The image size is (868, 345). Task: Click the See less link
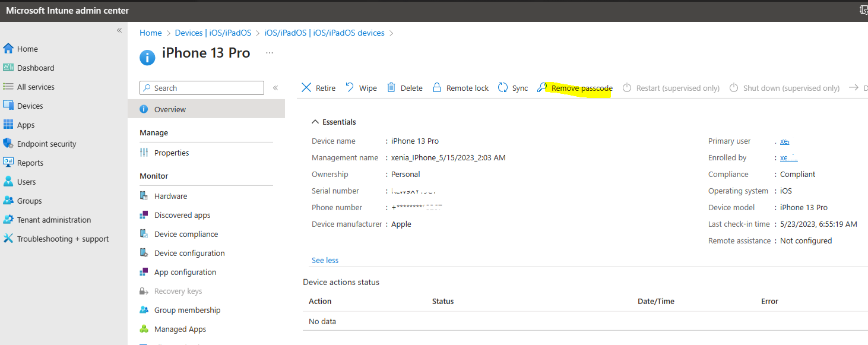(x=325, y=260)
